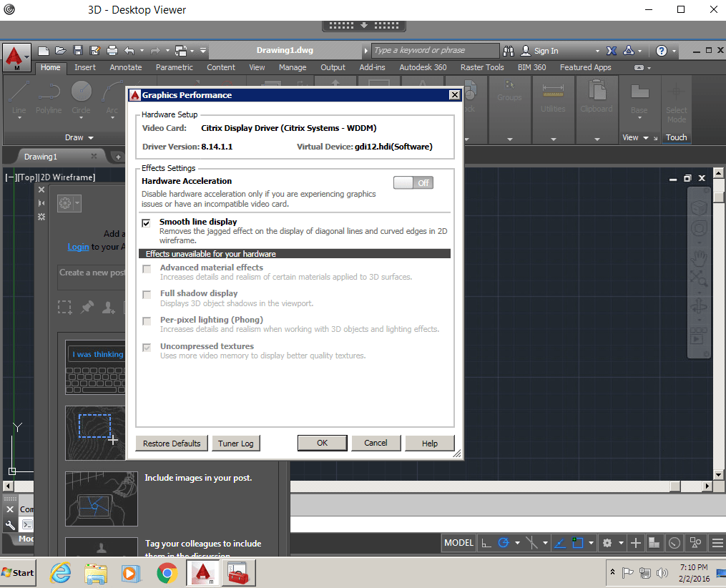Click the Uncompressed textures checkbox
This screenshot has width=726, height=588.
point(147,348)
